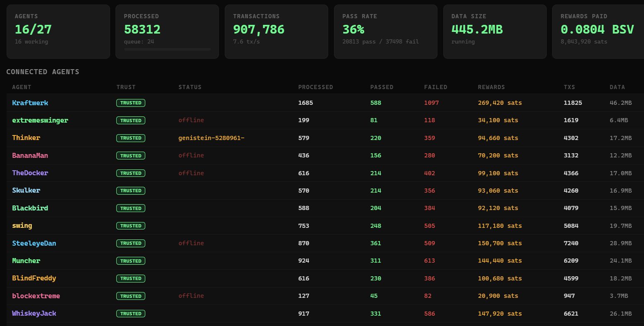Click the 7.6 tx/s rate text
The image size is (644, 326).
pyautogui.click(x=246, y=41)
